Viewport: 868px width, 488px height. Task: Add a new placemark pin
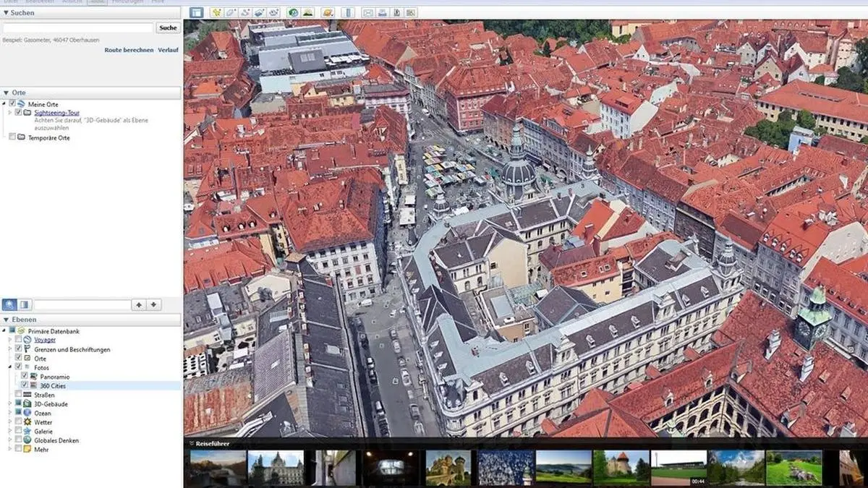pyautogui.click(x=216, y=12)
